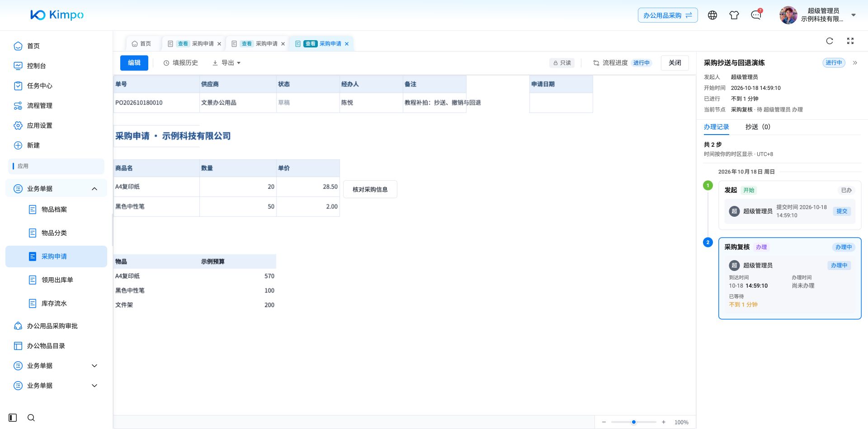Image resolution: width=868 pixels, height=429 pixels.
Task: Select the 采购复核 step card
Action: pyautogui.click(x=790, y=278)
